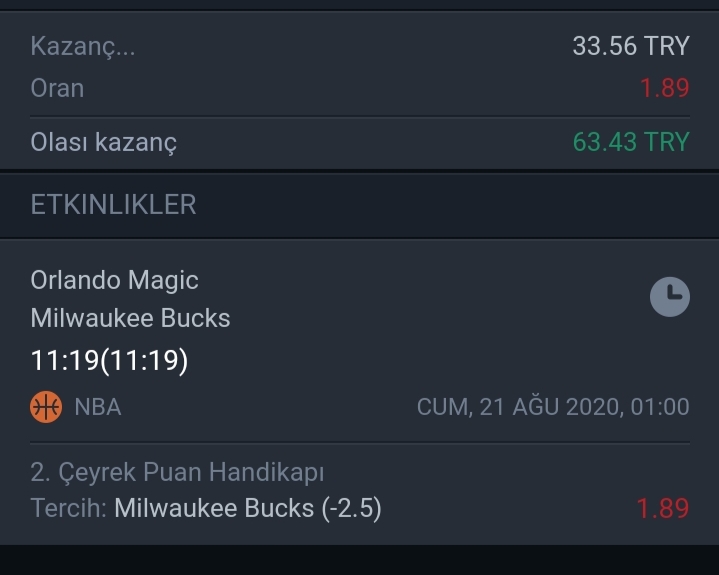Tap the divider above Çeyrek Puan Handikapı
The height and width of the screenshot is (575, 719).
[x=360, y=443]
